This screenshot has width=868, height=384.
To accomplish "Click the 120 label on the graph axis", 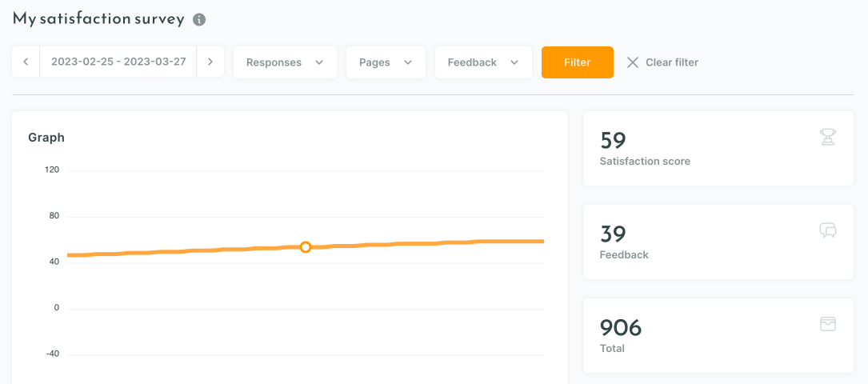I will coord(52,170).
